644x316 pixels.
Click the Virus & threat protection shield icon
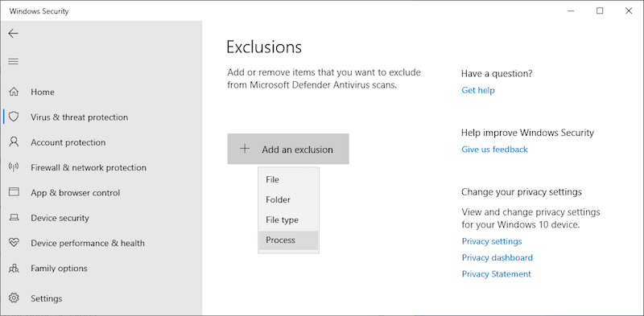[x=14, y=117]
